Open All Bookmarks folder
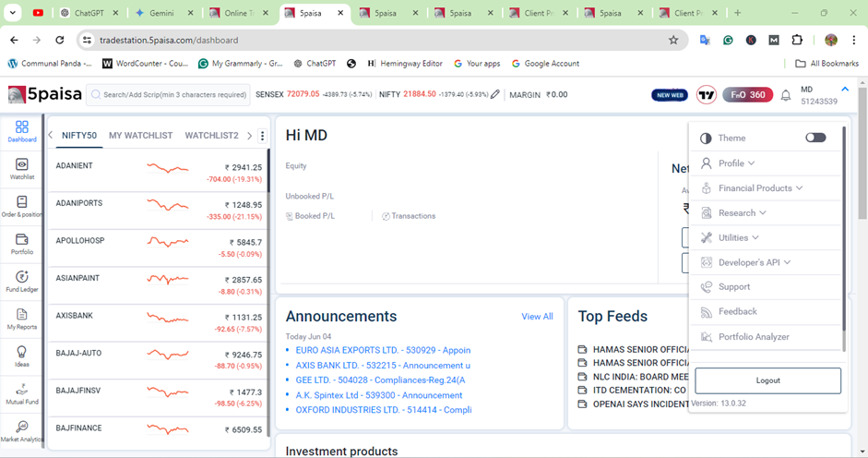Screen dimensions: 868x458 tap(827, 63)
